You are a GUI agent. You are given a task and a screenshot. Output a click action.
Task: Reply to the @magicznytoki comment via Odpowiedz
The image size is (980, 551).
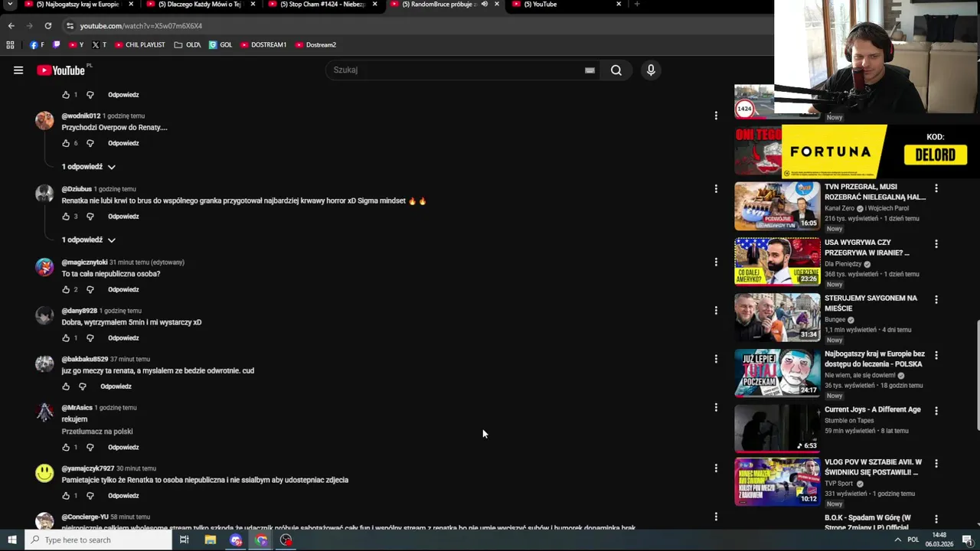tap(123, 290)
